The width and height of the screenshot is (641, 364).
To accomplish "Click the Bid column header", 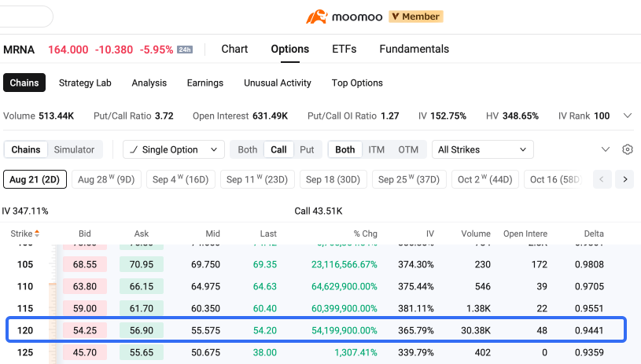I will [85, 233].
